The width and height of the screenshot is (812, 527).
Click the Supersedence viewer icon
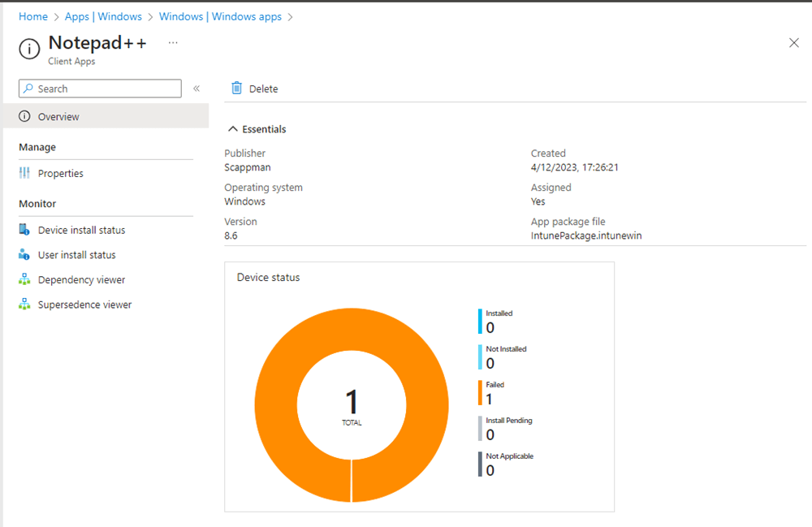coord(24,304)
